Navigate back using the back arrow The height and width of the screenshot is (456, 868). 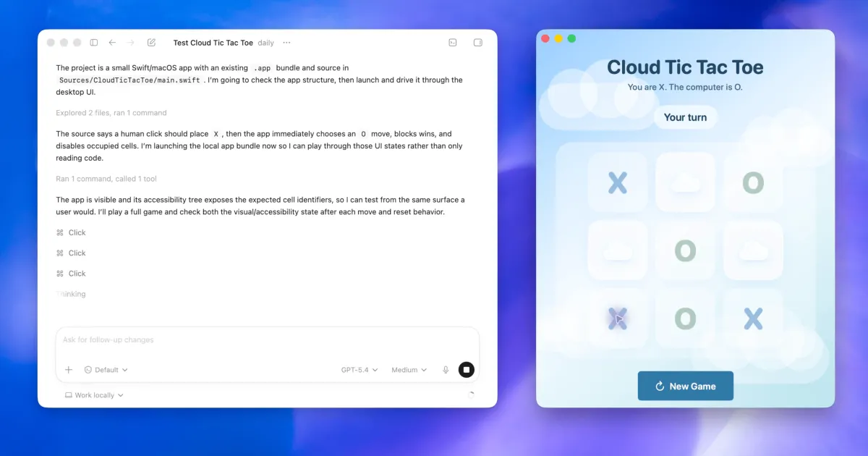(112, 43)
